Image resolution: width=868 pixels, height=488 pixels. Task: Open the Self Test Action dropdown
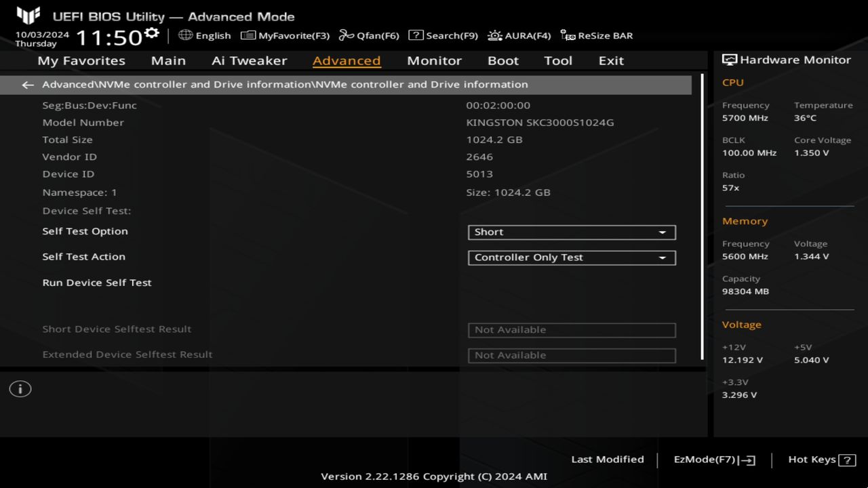point(572,258)
